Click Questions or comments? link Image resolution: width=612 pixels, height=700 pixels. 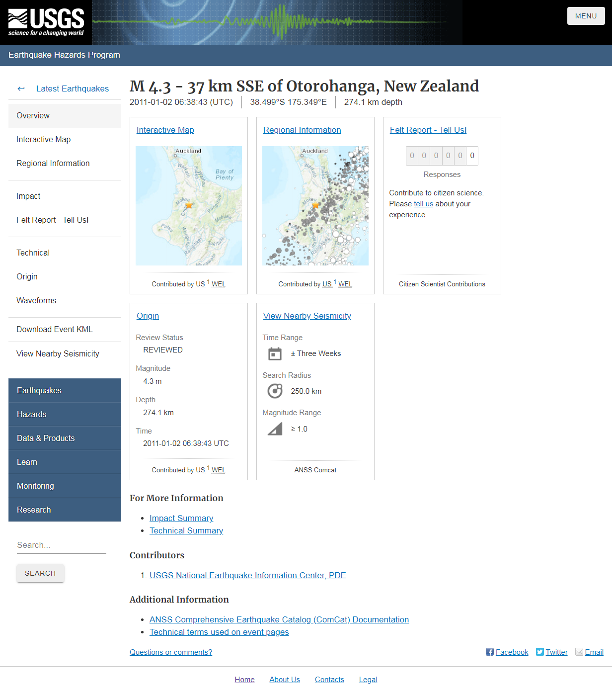click(171, 652)
